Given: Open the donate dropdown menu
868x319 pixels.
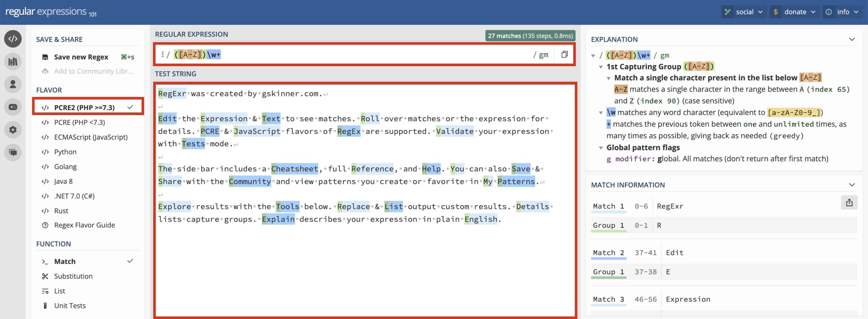Looking at the screenshot, I should coord(794,12).
